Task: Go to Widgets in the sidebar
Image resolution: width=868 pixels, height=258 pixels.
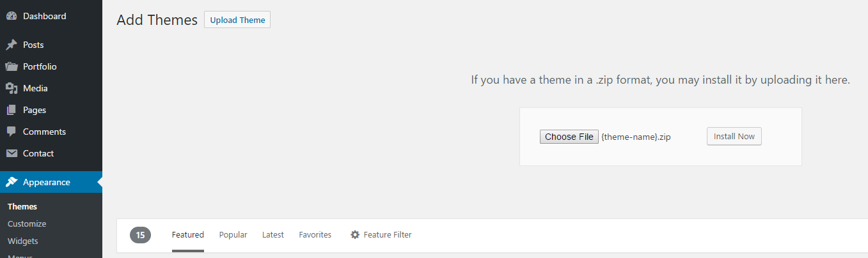Action: [x=23, y=241]
